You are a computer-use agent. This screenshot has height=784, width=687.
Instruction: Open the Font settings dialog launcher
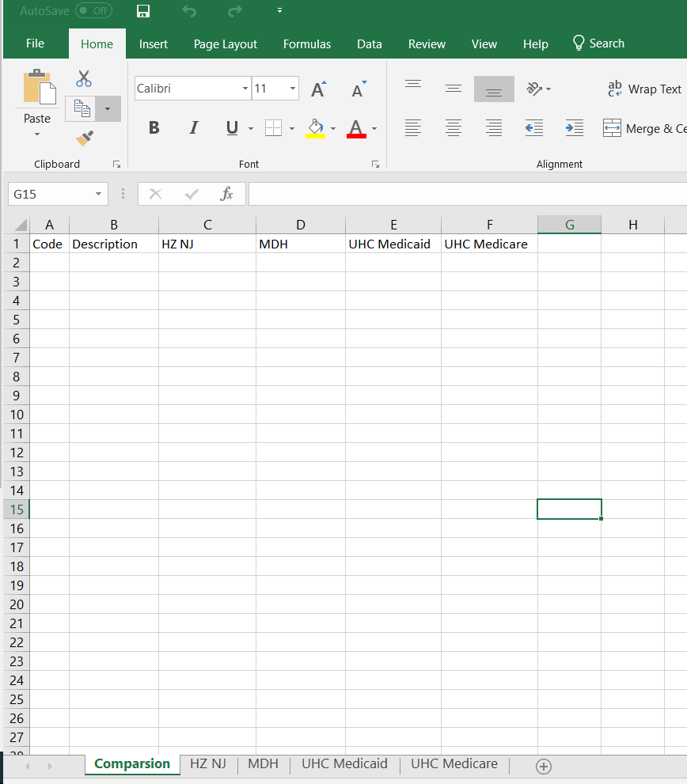click(x=375, y=163)
